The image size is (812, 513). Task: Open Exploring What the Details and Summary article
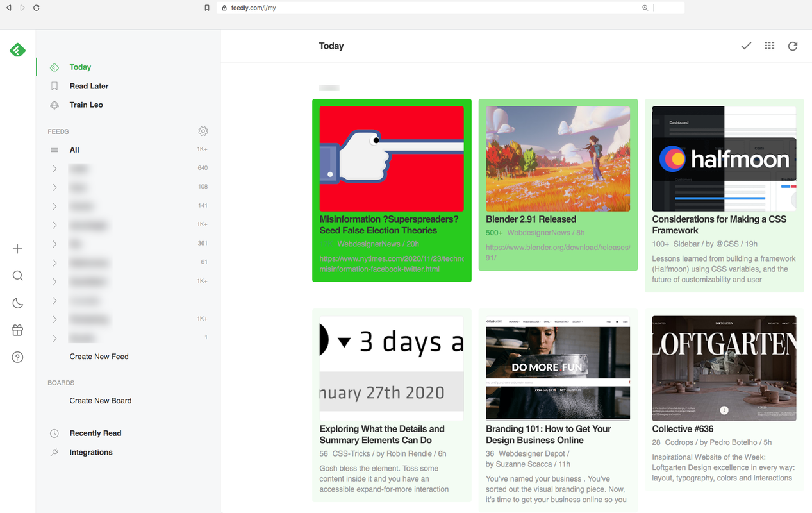click(x=382, y=435)
